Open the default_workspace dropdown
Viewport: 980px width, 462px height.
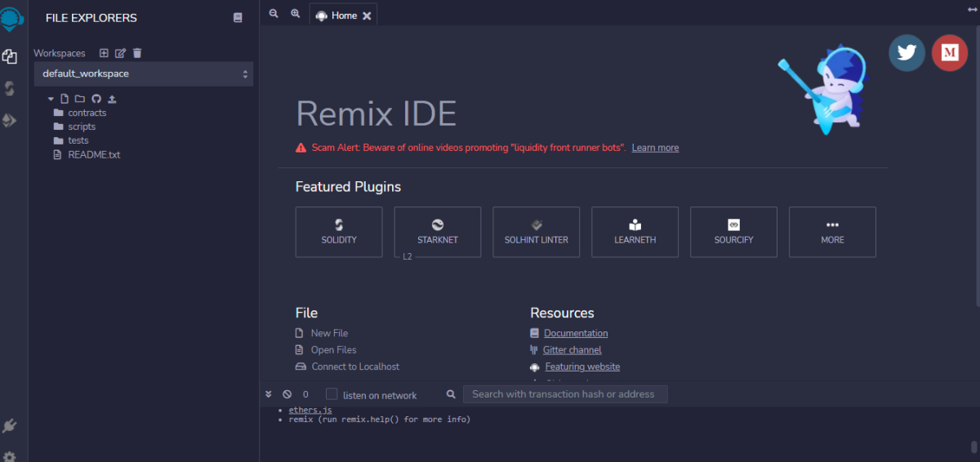pos(144,73)
